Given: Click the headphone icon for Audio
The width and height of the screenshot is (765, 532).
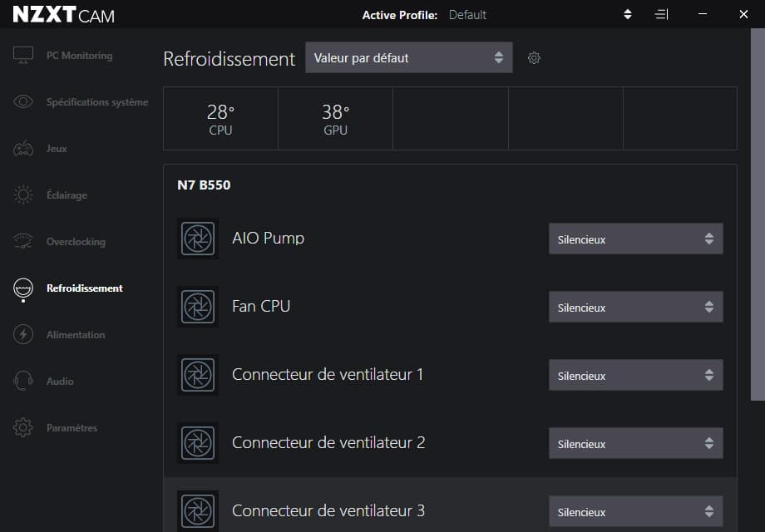Looking at the screenshot, I should click(23, 381).
